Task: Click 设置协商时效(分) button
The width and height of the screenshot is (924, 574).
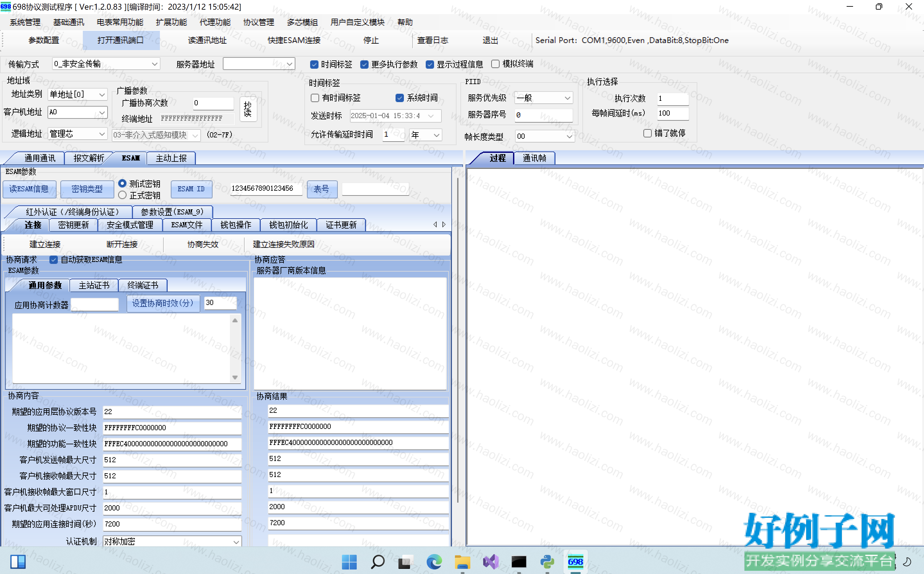Action: point(163,303)
